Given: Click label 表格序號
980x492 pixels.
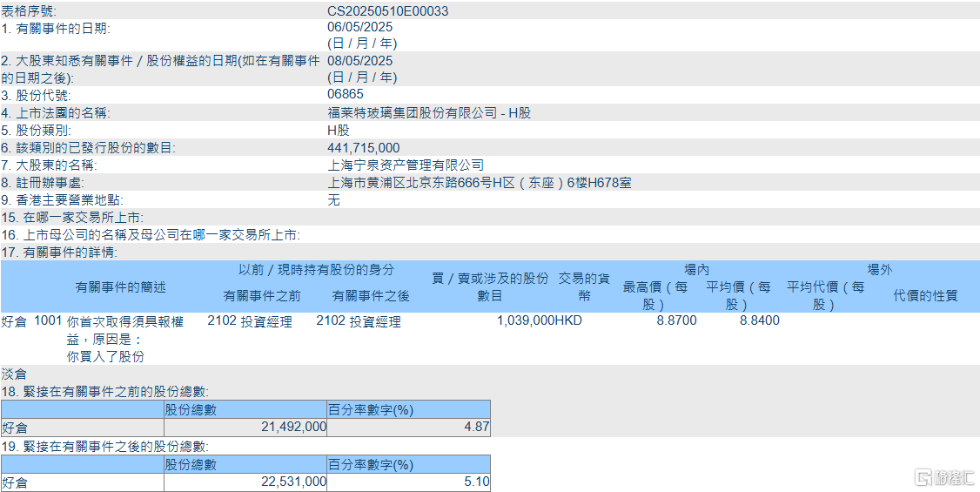Looking at the screenshot, I should click(29, 11).
